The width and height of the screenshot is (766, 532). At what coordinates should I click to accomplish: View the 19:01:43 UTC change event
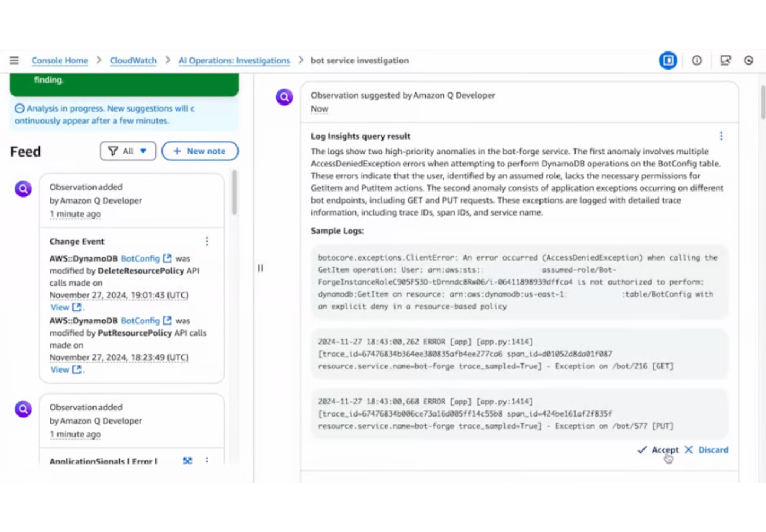coord(66,307)
